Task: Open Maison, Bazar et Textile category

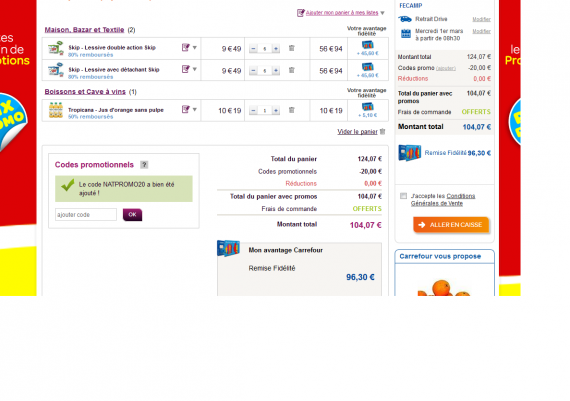Action: pos(84,30)
